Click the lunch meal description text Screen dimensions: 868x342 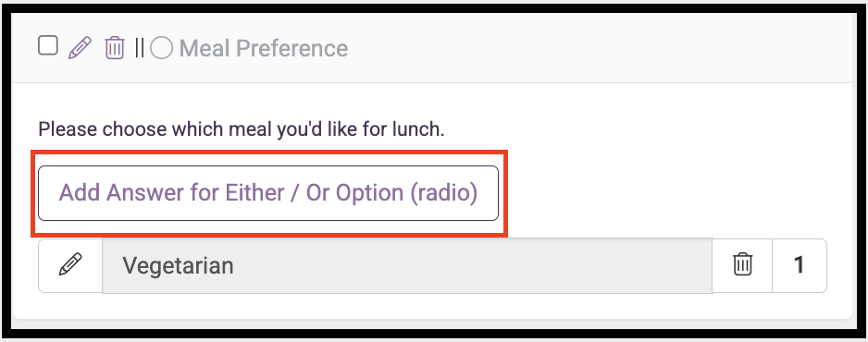[x=242, y=129]
